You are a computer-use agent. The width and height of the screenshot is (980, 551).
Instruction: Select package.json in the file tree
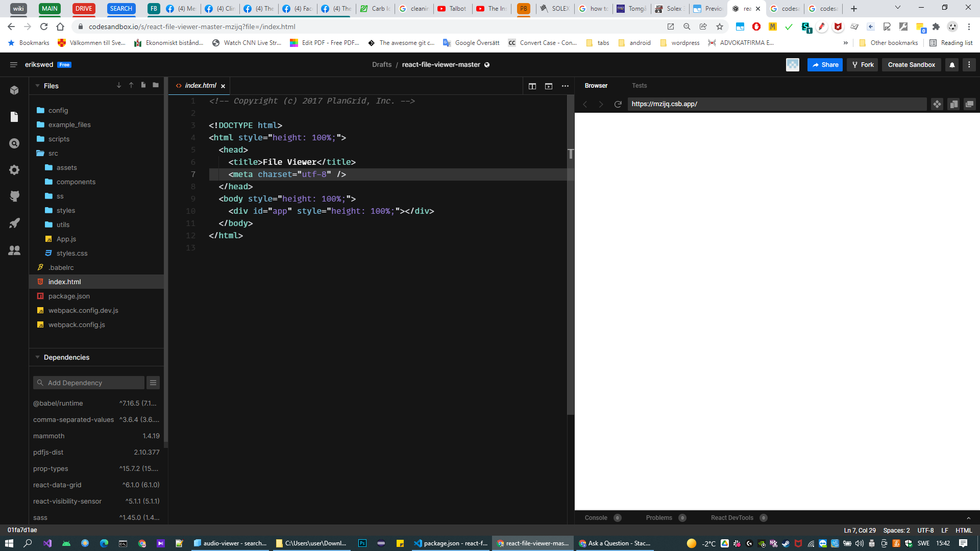pos(69,296)
